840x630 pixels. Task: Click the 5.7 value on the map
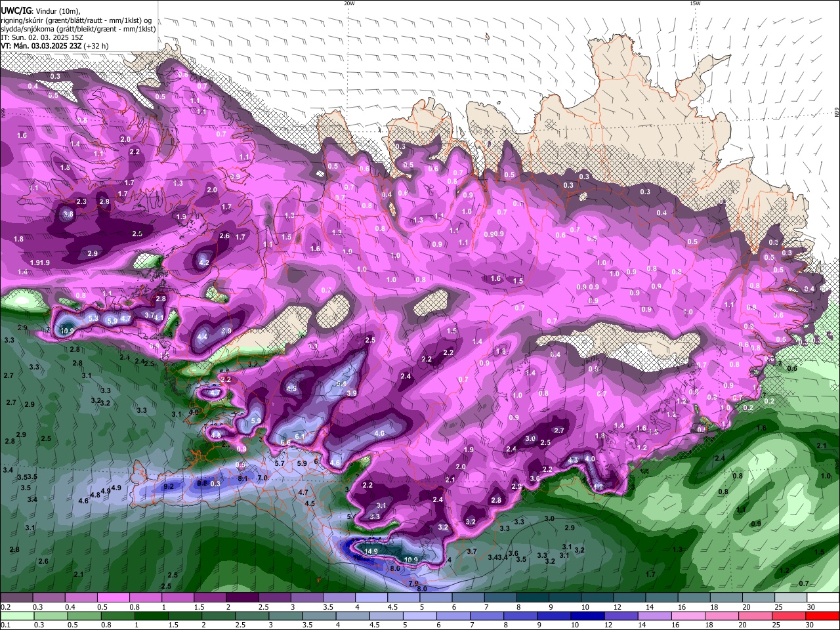280,463
